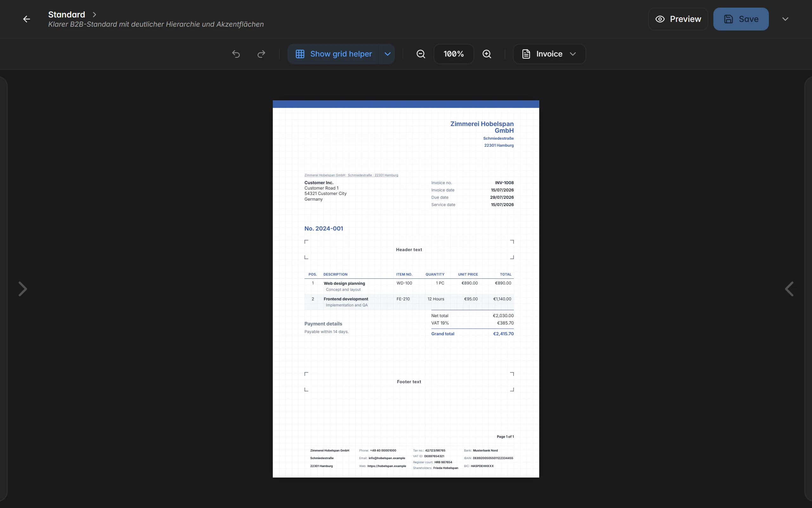Click the Save button
812x508 pixels.
tap(741, 19)
